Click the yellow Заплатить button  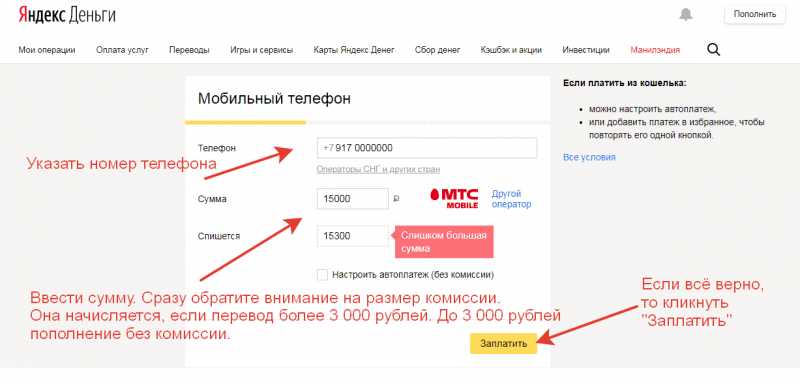click(503, 344)
